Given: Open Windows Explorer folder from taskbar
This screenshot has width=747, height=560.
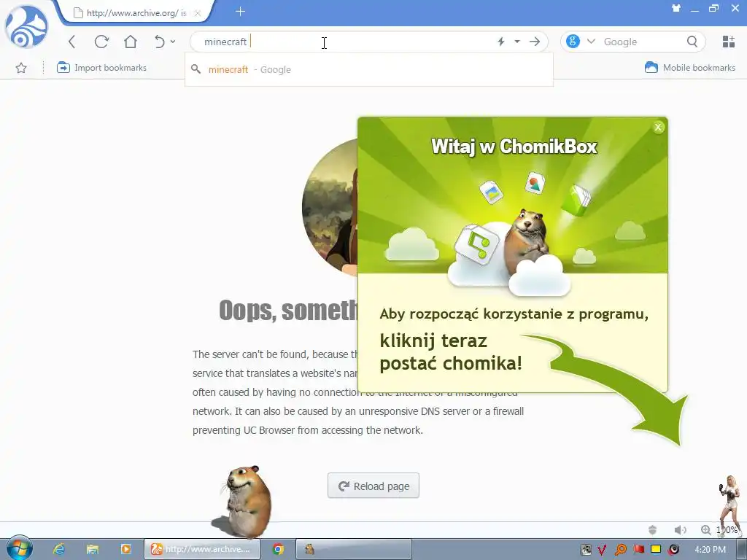Looking at the screenshot, I should [x=93, y=550].
